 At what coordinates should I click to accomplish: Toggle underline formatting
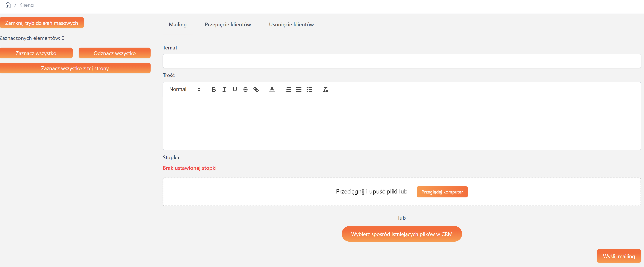(235, 90)
